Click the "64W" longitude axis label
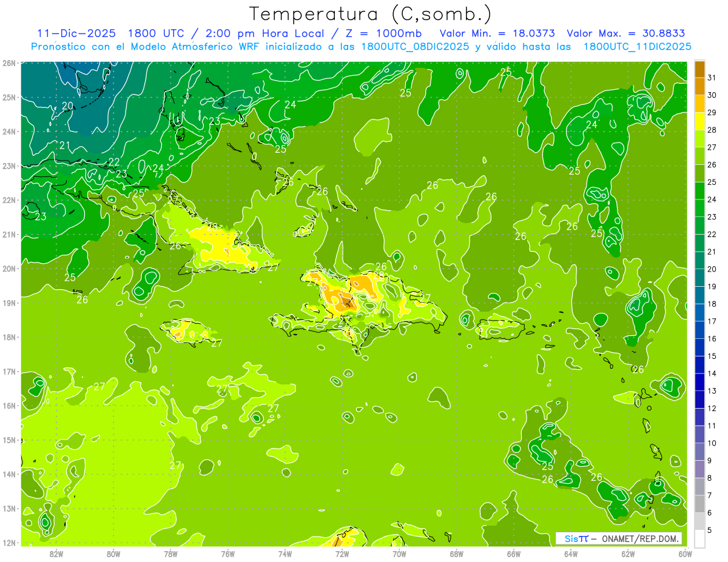This screenshot has width=728, height=562. 571,554
